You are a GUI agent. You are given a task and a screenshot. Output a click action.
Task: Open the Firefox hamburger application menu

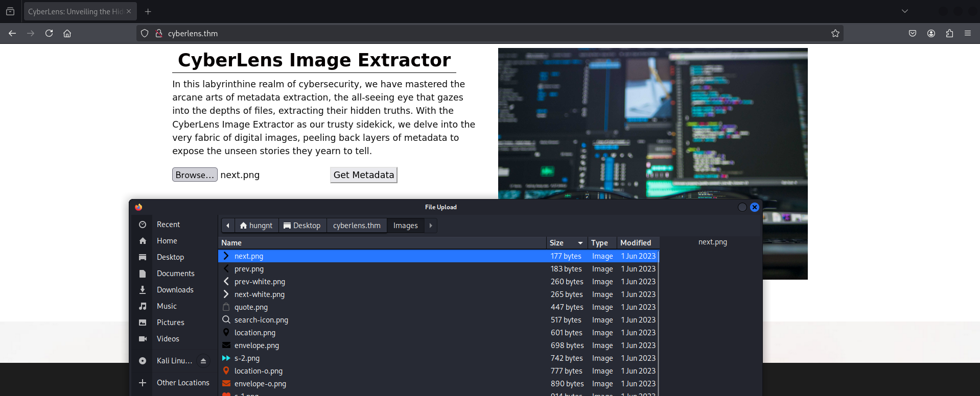967,33
